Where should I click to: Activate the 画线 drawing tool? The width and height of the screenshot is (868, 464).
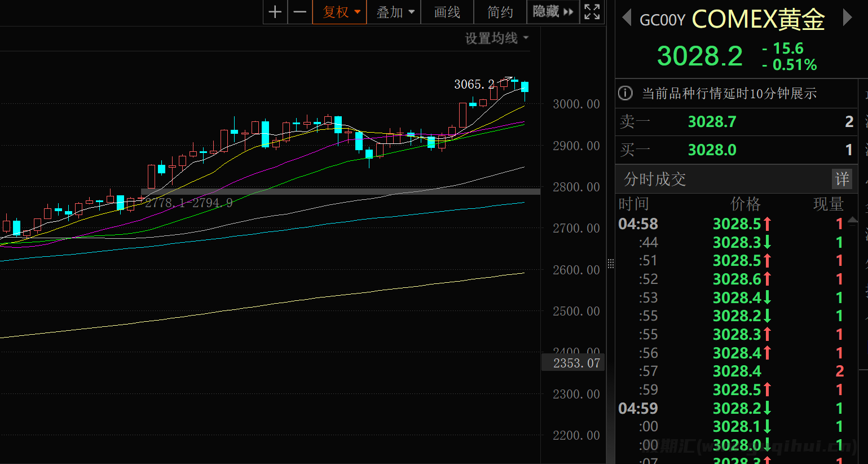click(x=447, y=12)
